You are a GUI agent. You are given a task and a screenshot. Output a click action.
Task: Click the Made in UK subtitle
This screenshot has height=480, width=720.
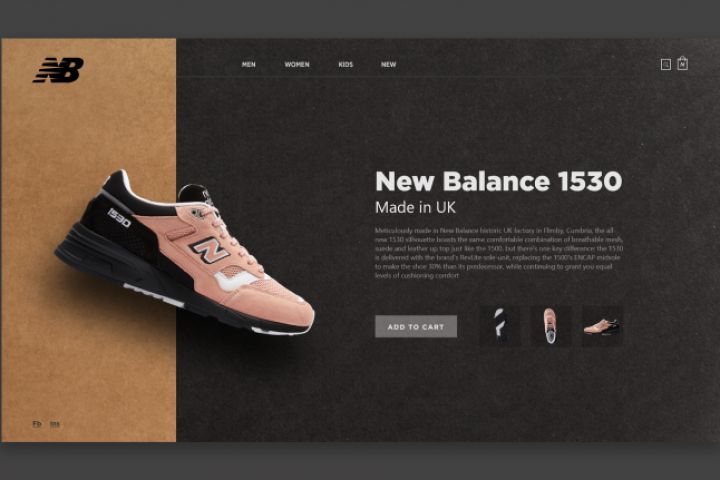(416, 207)
